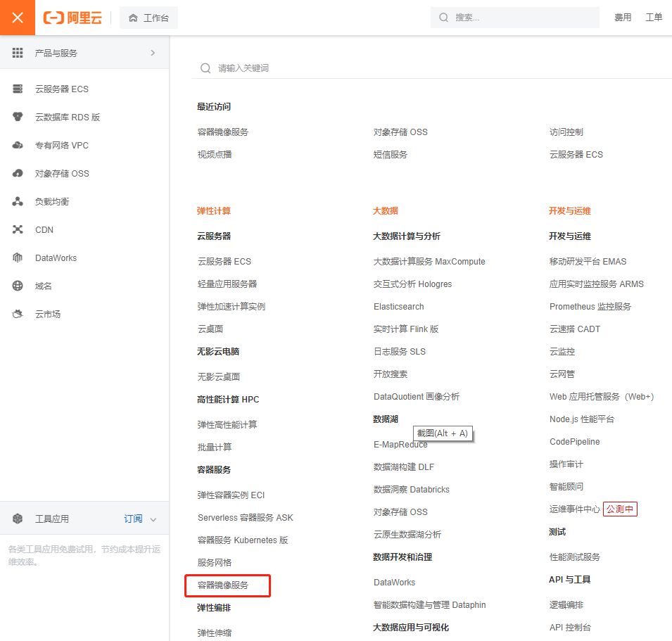Open 对象存储 OSS under 最近访问
This screenshot has height=641, width=672.
[x=400, y=132]
